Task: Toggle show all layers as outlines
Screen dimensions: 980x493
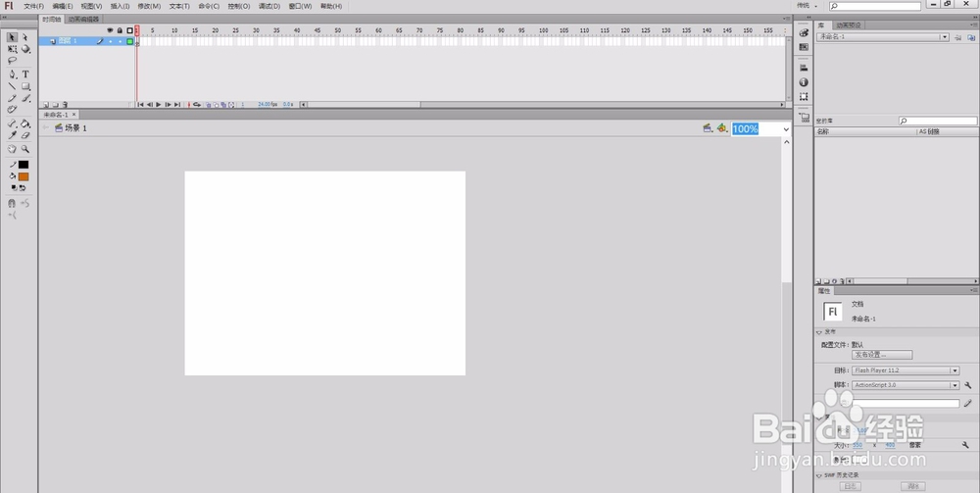Action: pyautogui.click(x=129, y=30)
